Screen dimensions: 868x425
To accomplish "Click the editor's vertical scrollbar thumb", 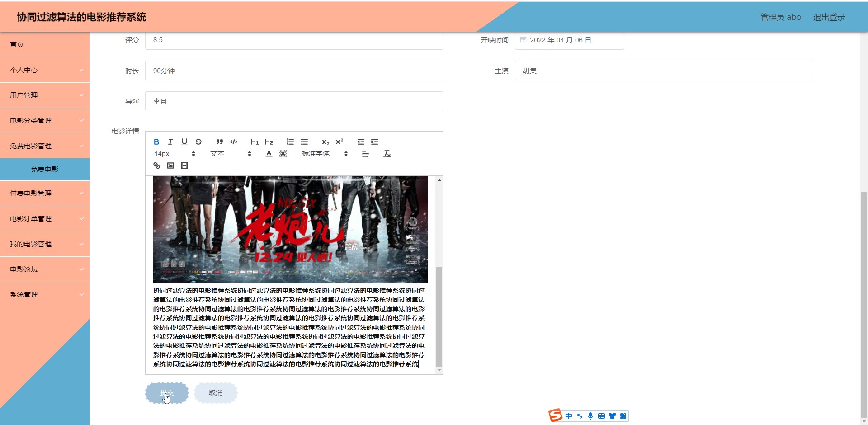I will 439,316.
